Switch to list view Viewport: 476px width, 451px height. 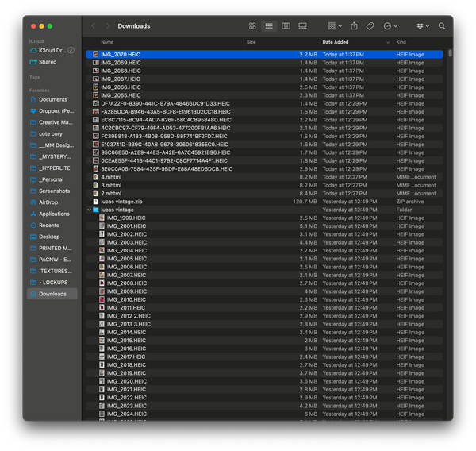pyautogui.click(x=269, y=26)
